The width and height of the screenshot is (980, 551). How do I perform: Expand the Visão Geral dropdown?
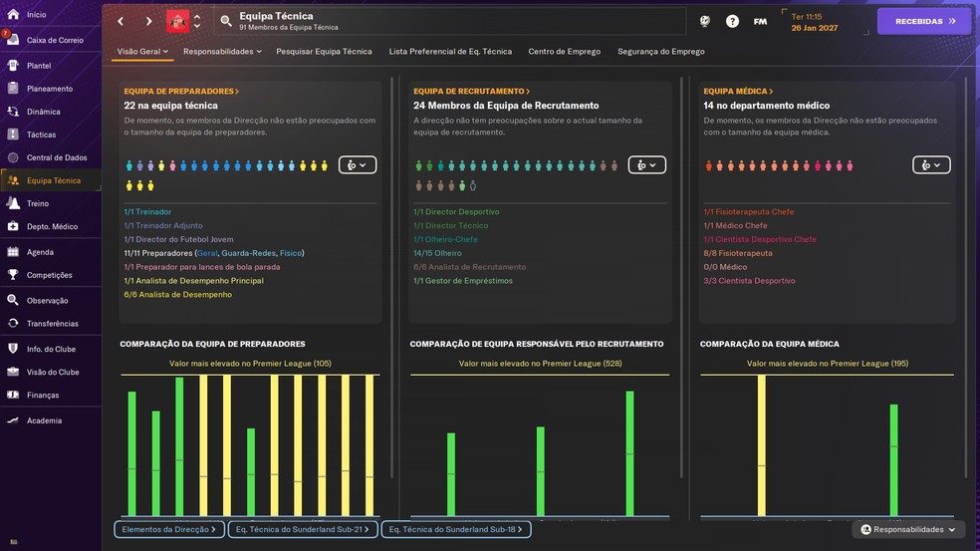pyautogui.click(x=142, y=52)
